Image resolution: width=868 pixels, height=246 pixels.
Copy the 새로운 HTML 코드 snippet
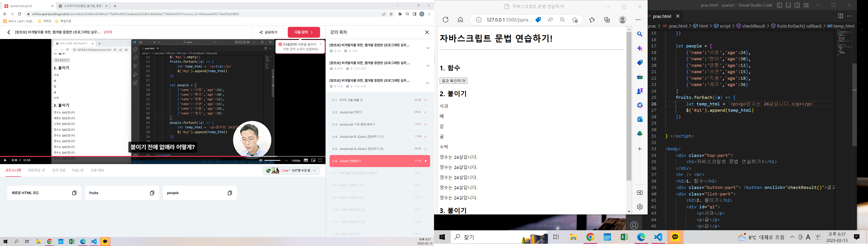click(74, 193)
